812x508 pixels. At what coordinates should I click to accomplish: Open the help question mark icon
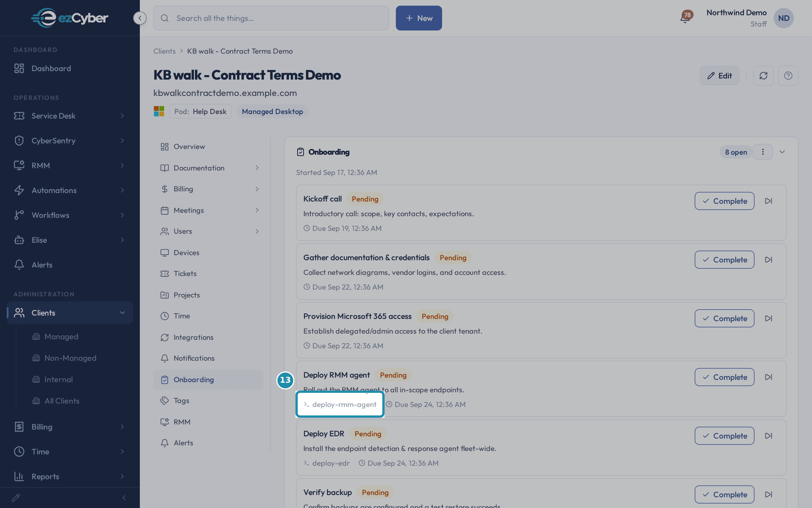coord(788,76)
